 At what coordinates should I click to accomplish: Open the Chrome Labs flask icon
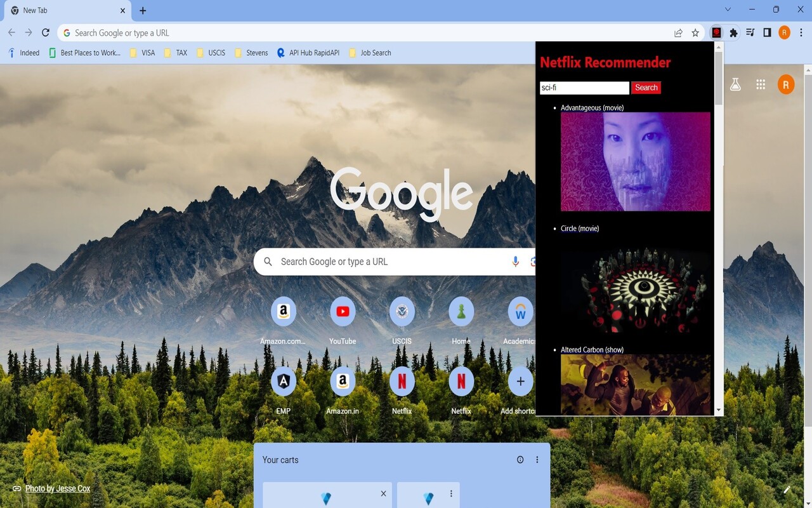735,84
